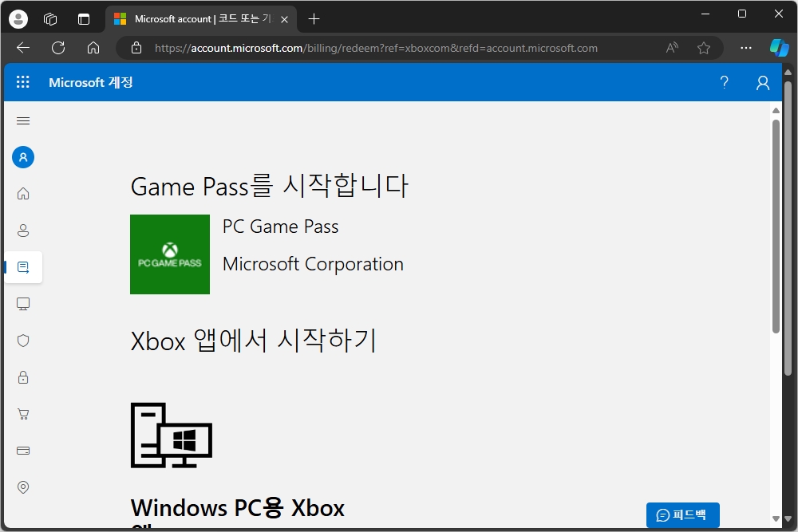Focus the address bar URL
Image resolution: width=798 pixels, height=532 pixels.
[376, 48]
